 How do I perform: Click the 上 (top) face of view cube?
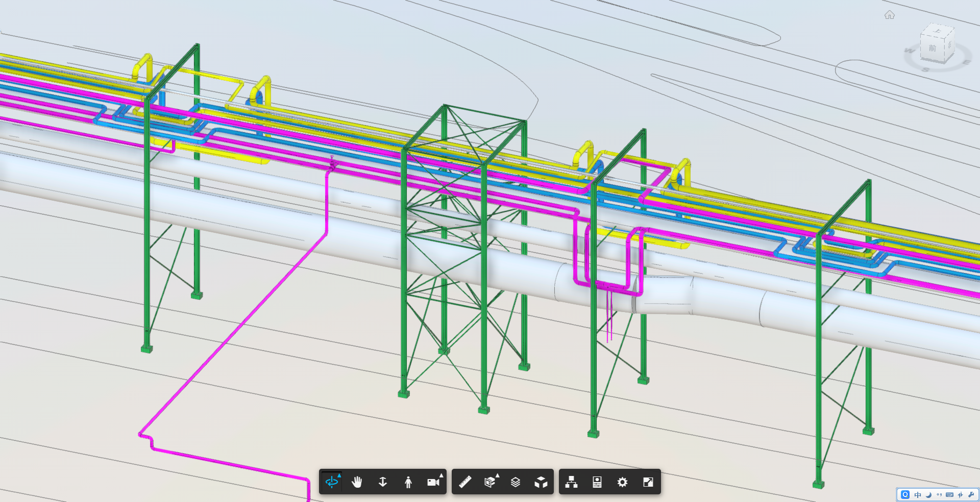click(x=938, y=31)
